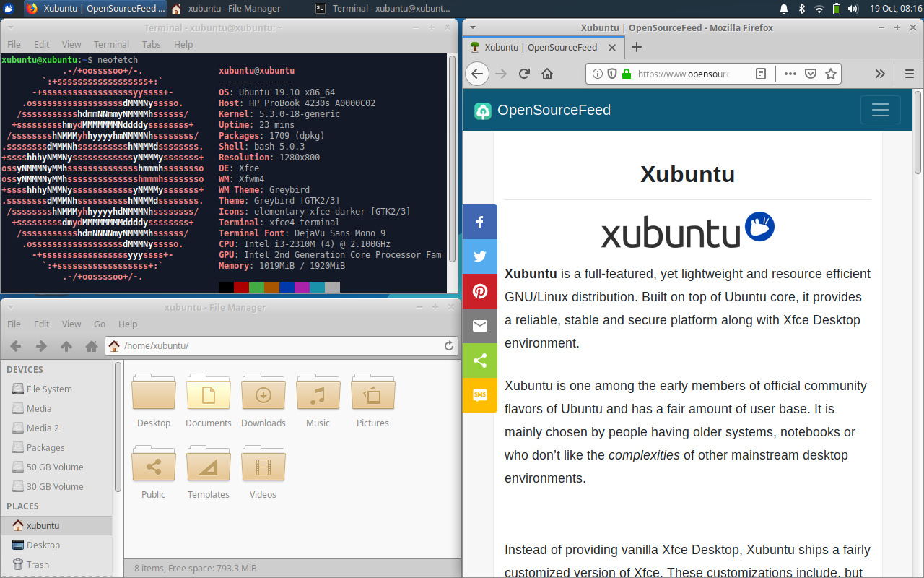Share the page via Facebook icon
924x578 pixels.
click(480, 222)
